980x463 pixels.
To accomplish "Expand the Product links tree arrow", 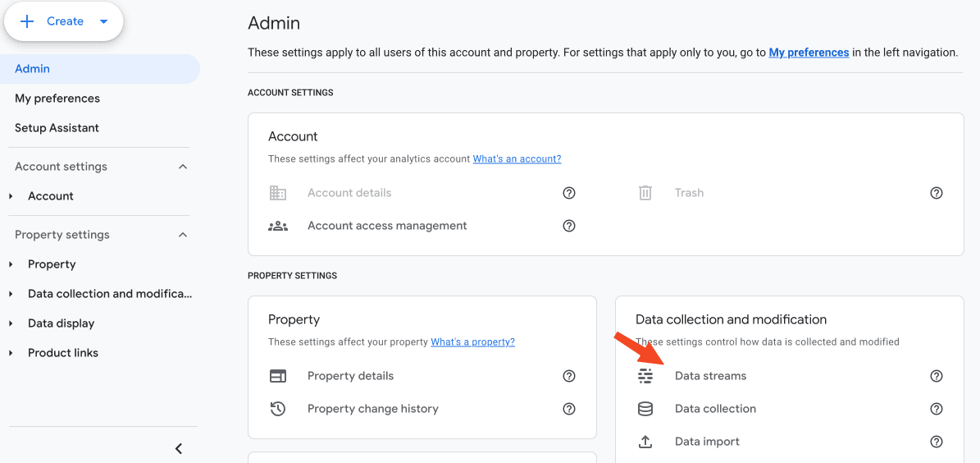I will coord(11,353).
